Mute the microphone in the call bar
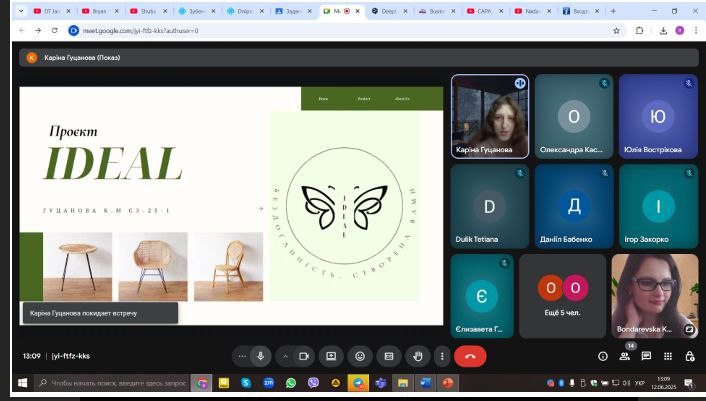 (260, 356)
